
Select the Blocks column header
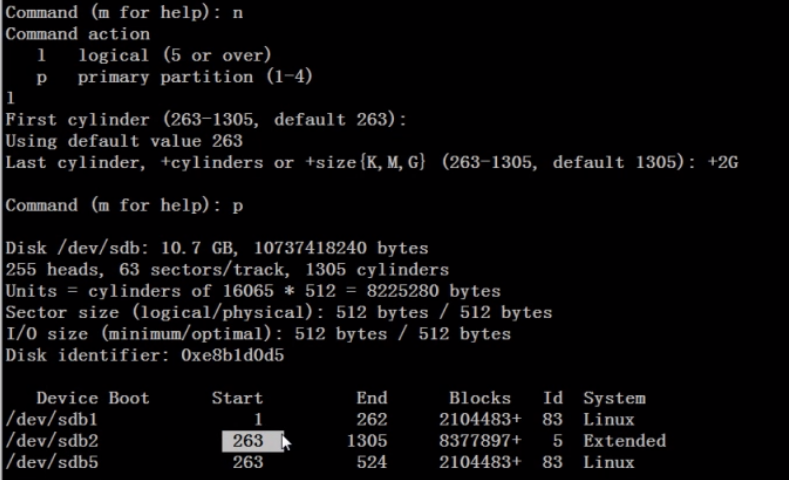pos(480,398)
